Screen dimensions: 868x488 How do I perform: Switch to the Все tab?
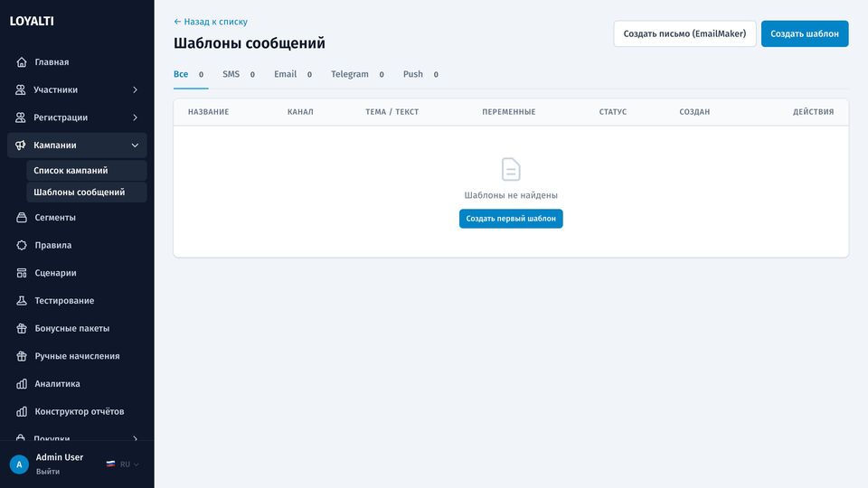(191, 74)
